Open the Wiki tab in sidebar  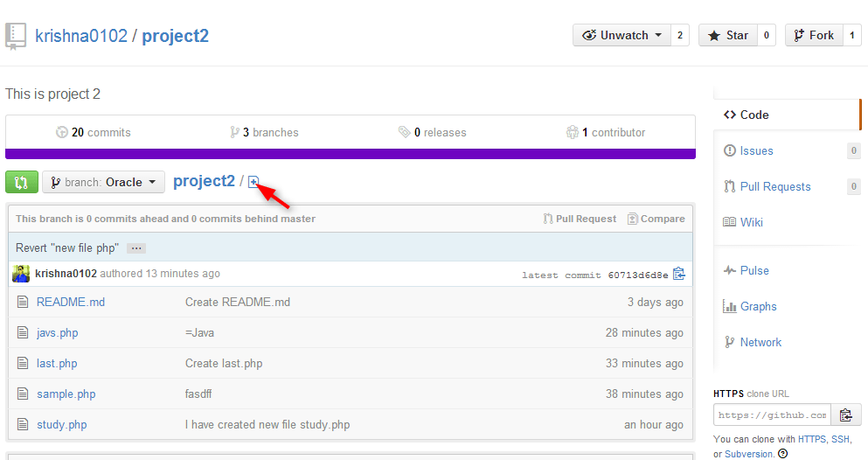743,222
